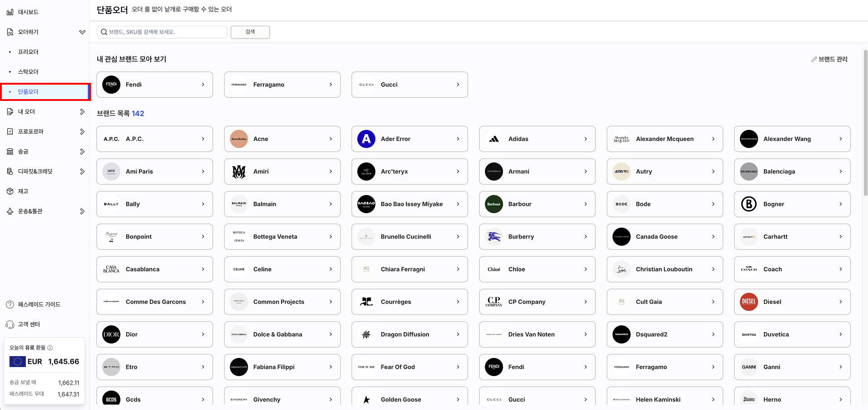Click the Passrade guide question icon
The image size is (868, 410).
(x=10, y=305)
